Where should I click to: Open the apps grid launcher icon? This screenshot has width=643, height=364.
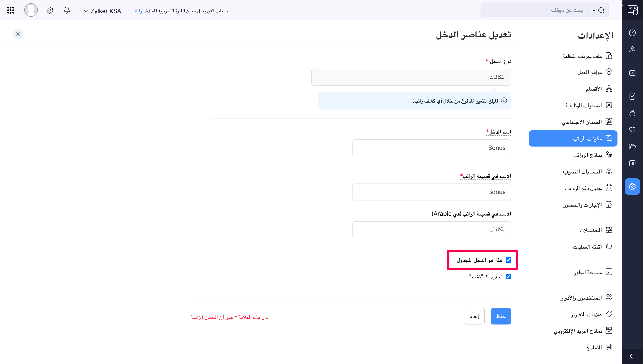(x=10, y=10)
